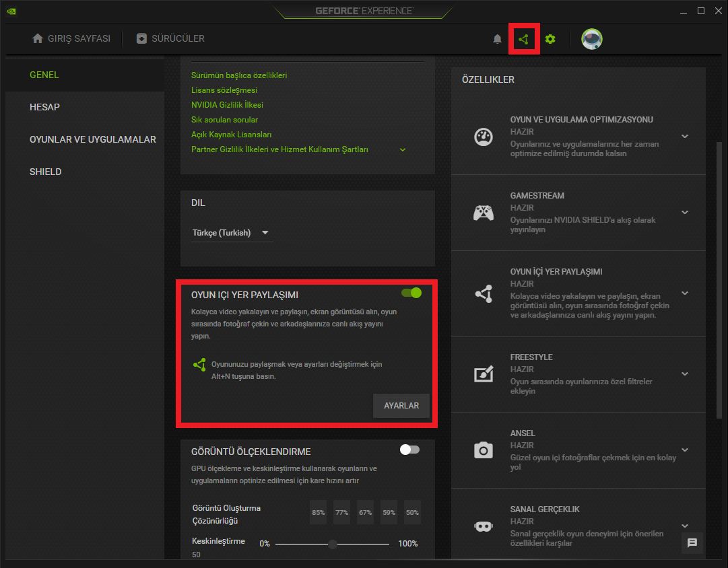
Task: Click the green share icon beside the Alt+N hint
Action: [x=199, y=365]
